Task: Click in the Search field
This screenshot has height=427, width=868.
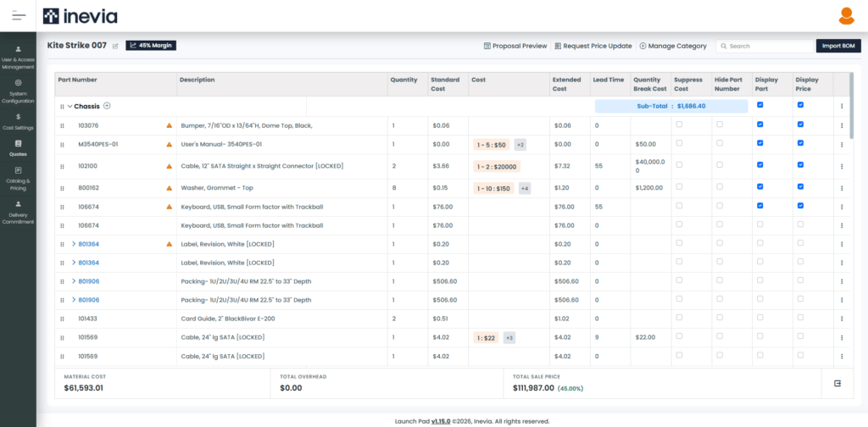Action: pos(765,47)
